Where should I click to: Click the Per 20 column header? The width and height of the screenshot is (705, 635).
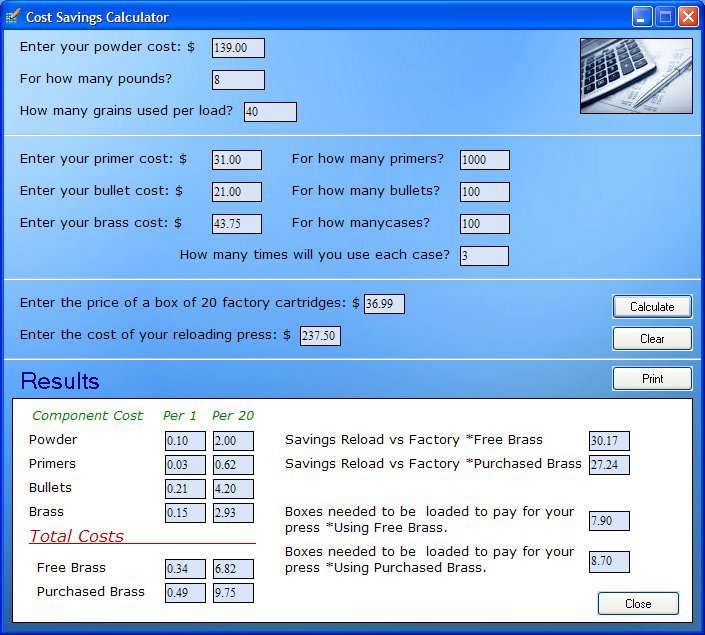coord(233,416)
